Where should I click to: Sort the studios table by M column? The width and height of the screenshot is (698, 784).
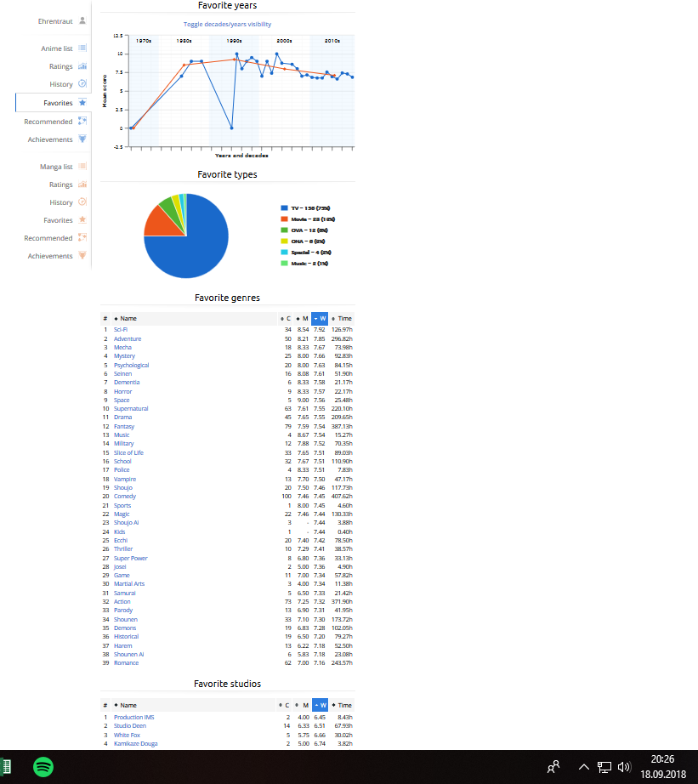pos(302,705)
